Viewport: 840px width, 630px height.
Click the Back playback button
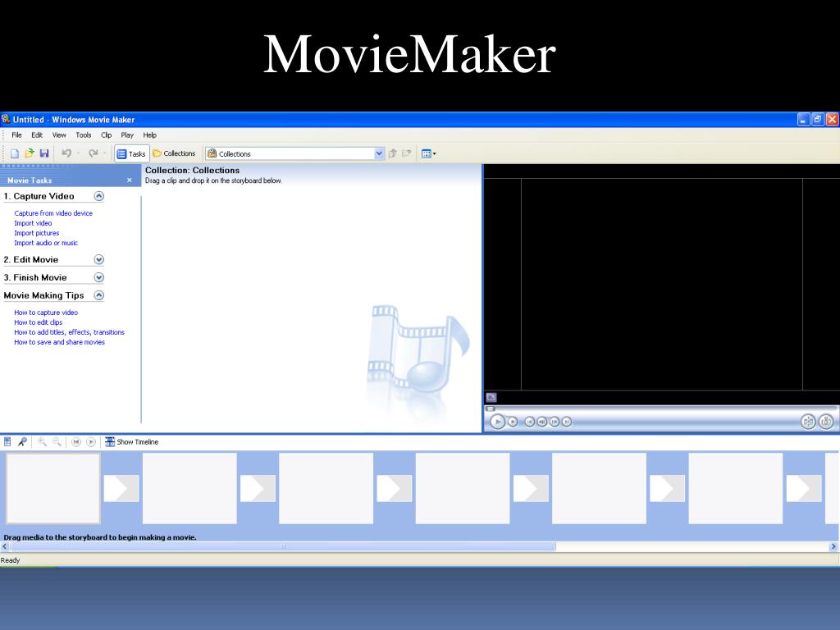pos(529,422)
